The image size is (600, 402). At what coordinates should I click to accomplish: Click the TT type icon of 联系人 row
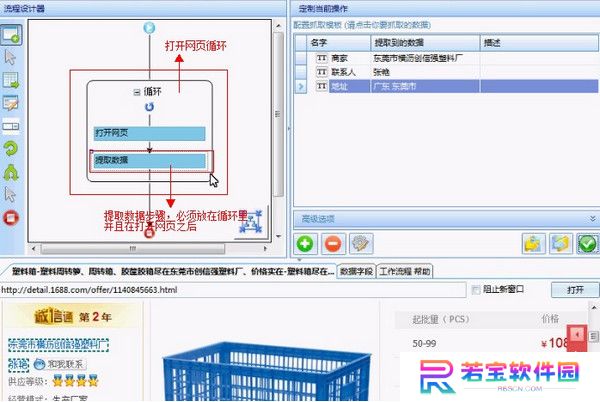[x=322, y=72]
